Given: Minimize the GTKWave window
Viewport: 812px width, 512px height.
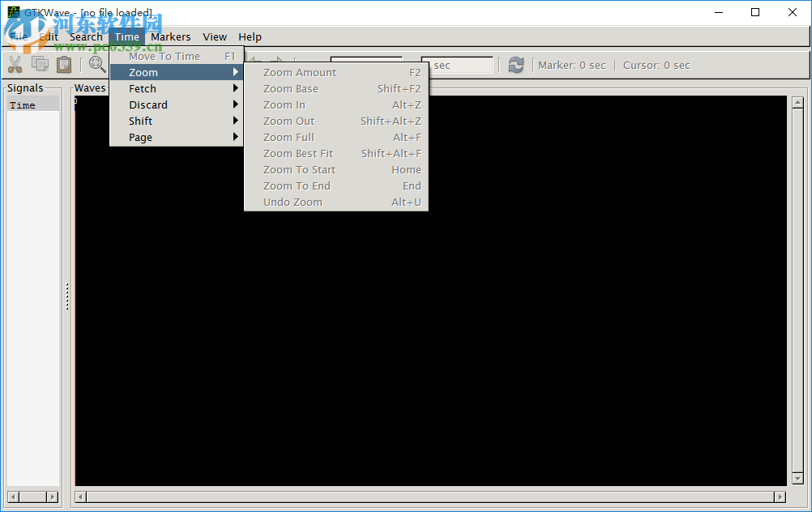Looking at the screenshot, I should 719,12.
